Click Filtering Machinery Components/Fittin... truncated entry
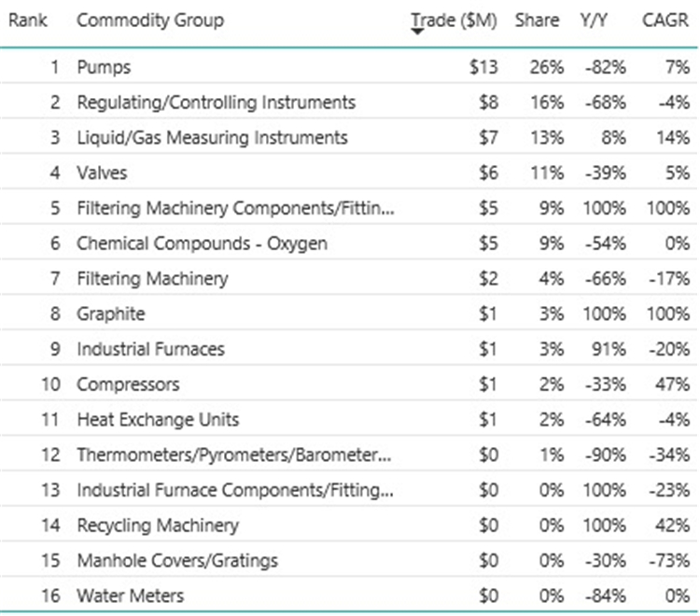 [x=236, y=208]
